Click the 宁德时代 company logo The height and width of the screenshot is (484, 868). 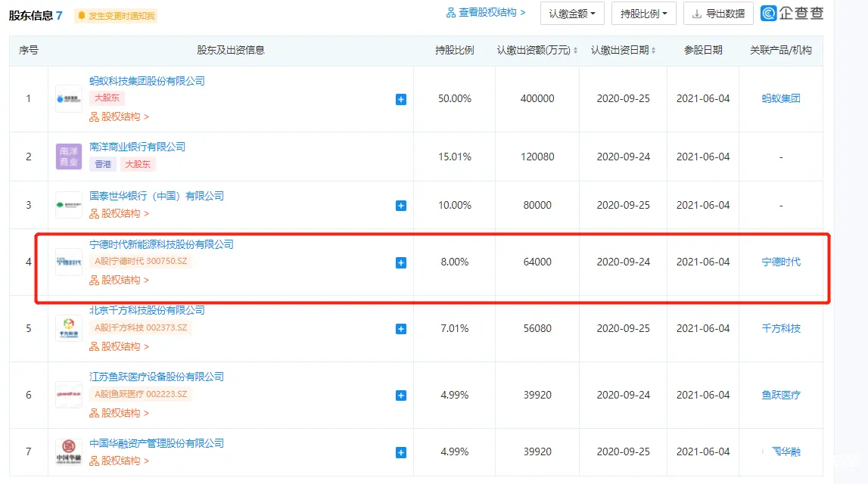(x=69, y=262)
